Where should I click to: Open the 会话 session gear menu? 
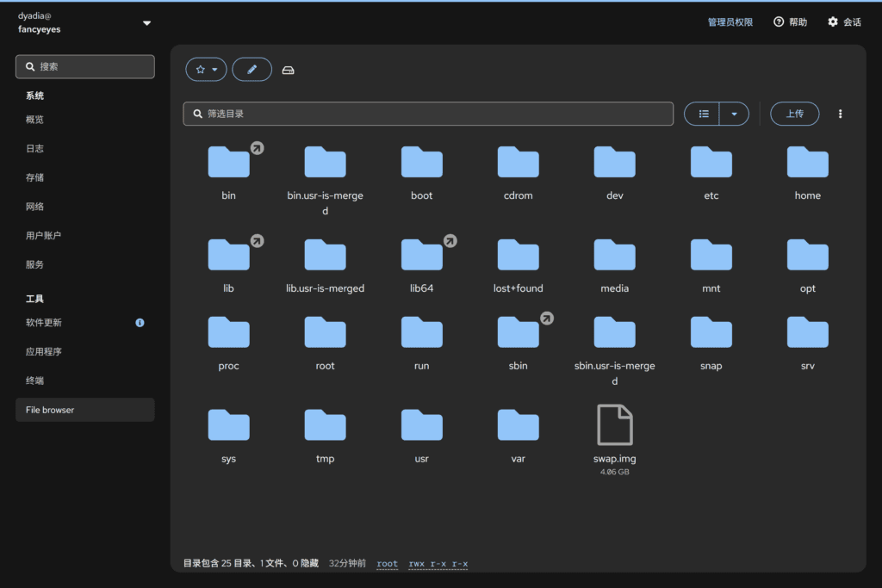pos(844,22)
